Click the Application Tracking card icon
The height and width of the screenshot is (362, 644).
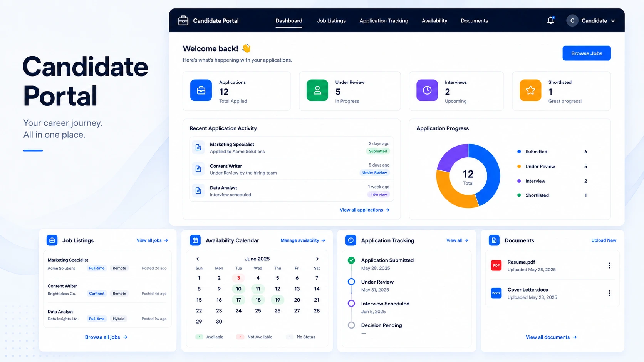pyautogui.click(x=351, y=240)
